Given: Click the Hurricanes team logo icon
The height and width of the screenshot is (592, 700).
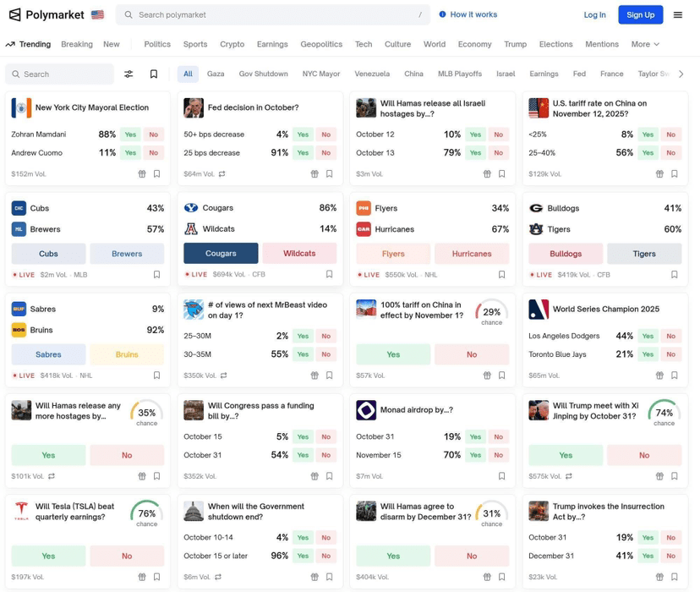Looking at the screenshot, I should (x=364, y=229).
